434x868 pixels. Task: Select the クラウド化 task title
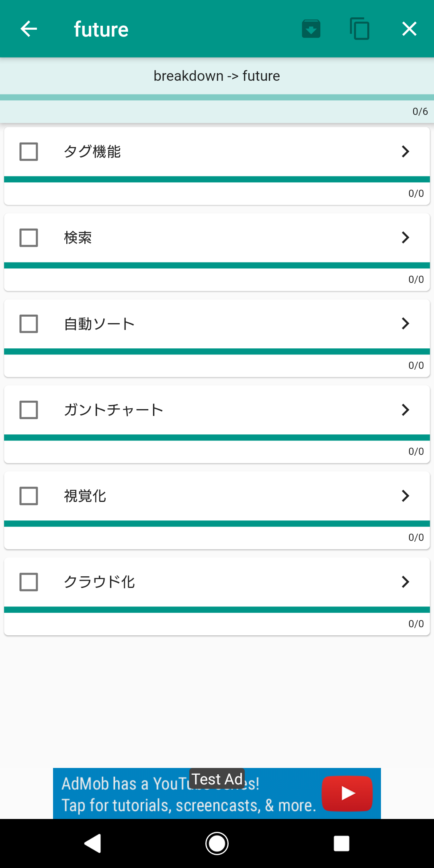[100, 582]
